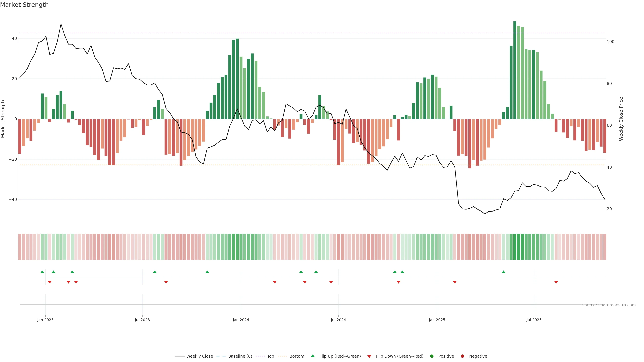Click the Flip Up marker just after Jul 2023

(x=155, y=272)
